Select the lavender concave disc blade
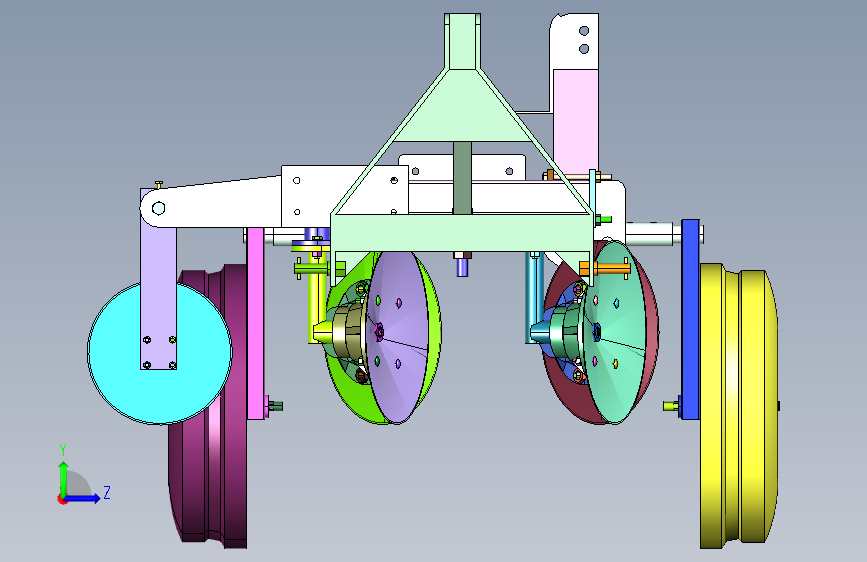 pyautogui.click(x=397, y=338)
